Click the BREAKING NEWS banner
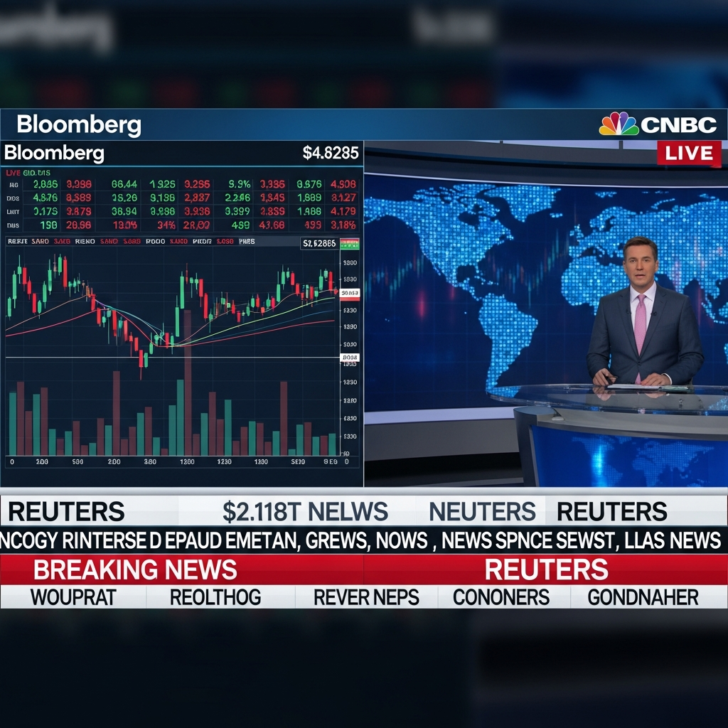Image resolution: width=728 pixels, height=728 pixels. click(135, 569)
